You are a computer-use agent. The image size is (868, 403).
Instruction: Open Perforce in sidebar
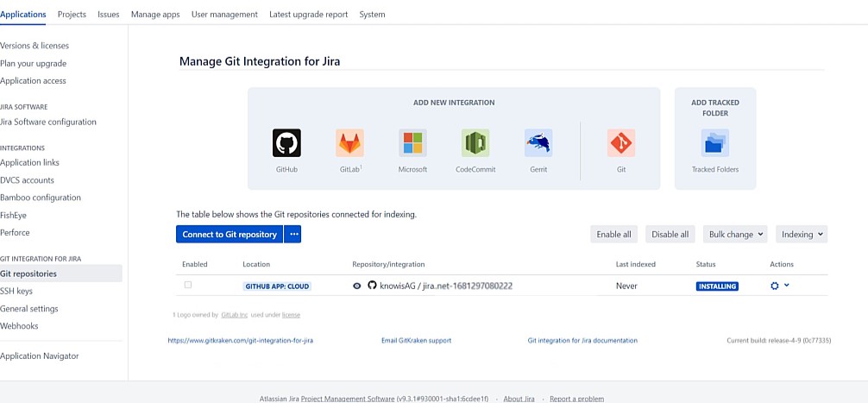[x=15, y=232]
